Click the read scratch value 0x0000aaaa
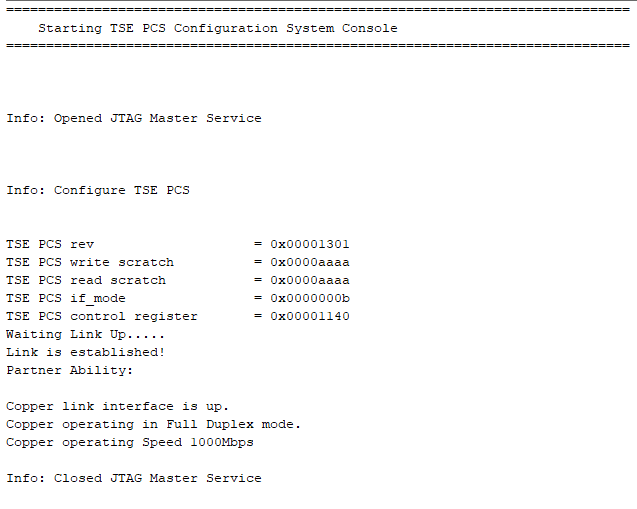637x509 pixels. click(310, 280)
